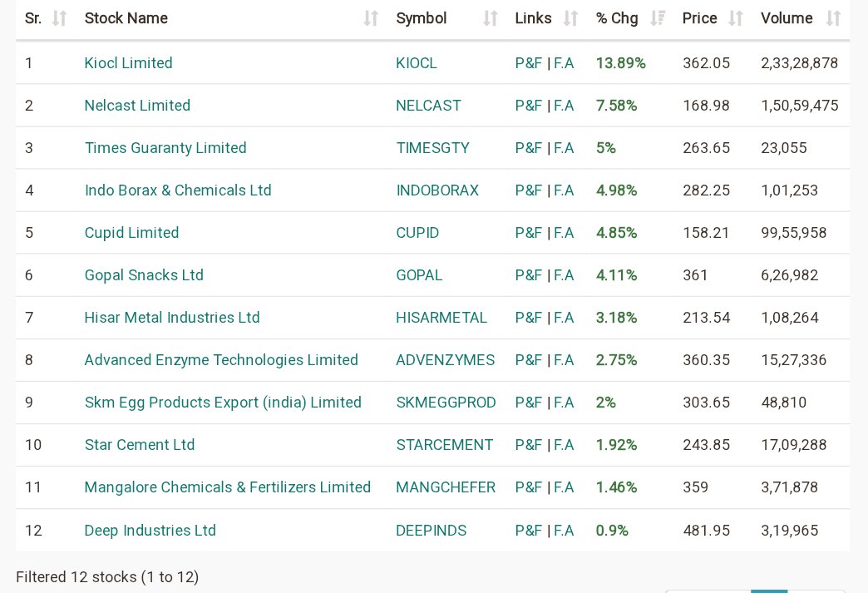Click the HISARMETAL symbol link
This screenshot has width=868, height=593.
(x=441, y=318)
